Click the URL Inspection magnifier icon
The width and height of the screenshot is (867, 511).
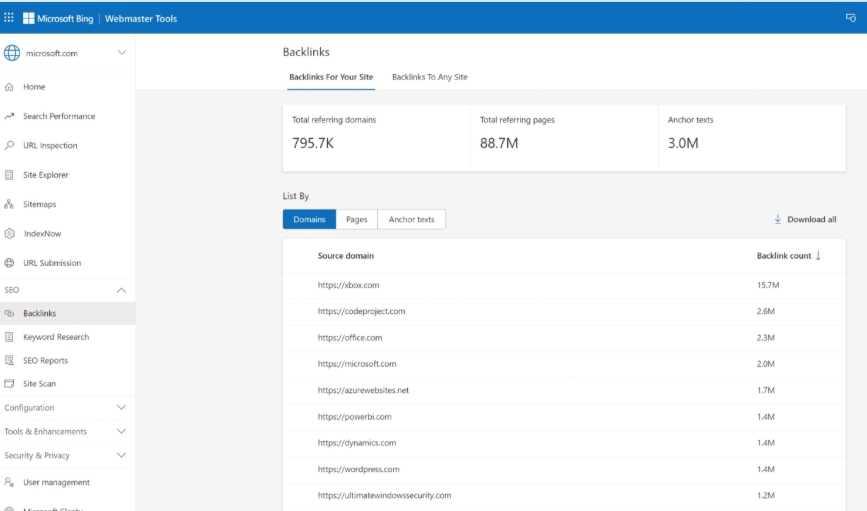click(9, 145)
